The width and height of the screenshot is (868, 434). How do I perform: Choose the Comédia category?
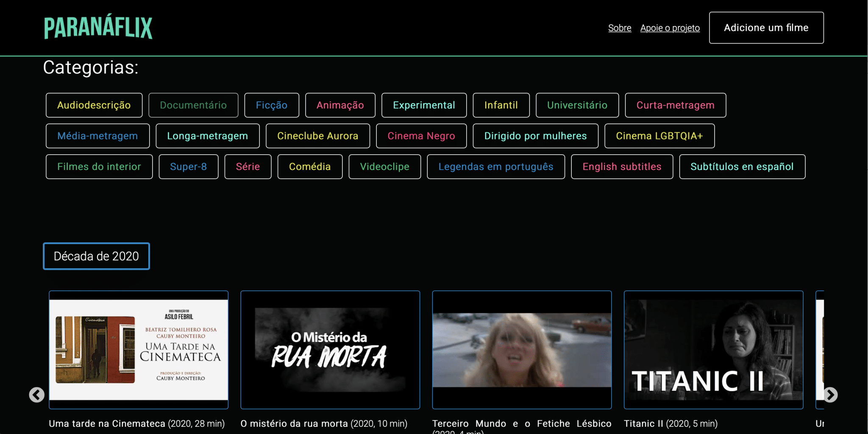pyautogui.click(x=310, y=167)
